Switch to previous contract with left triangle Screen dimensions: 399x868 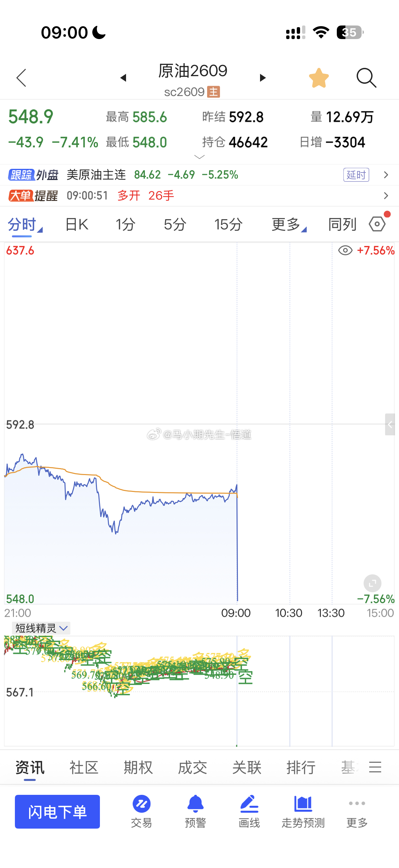tap(123, 78)
